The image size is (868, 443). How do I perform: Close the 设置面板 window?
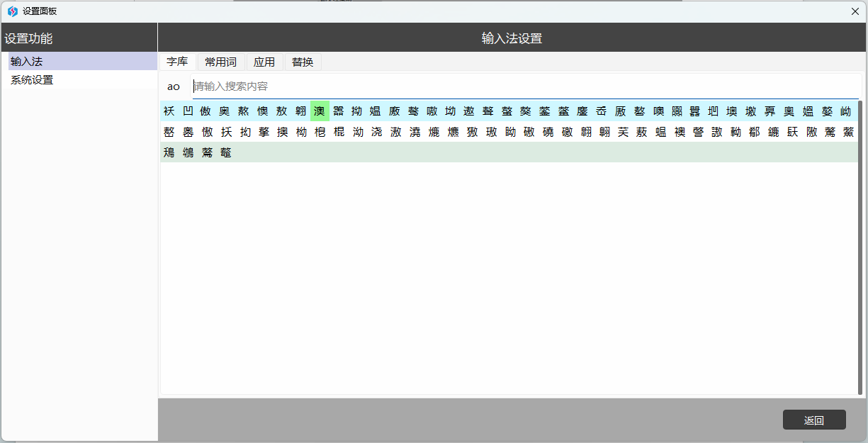coord(855,11)
